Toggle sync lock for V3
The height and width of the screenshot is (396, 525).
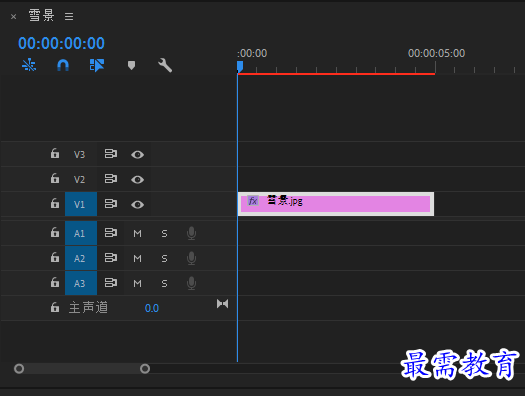coord(110,154)
